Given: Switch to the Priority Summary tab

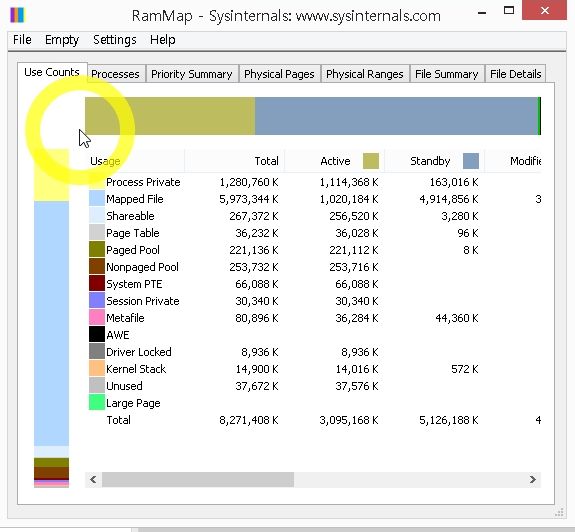Looking at the screenshot, I should tap(192, 74).
